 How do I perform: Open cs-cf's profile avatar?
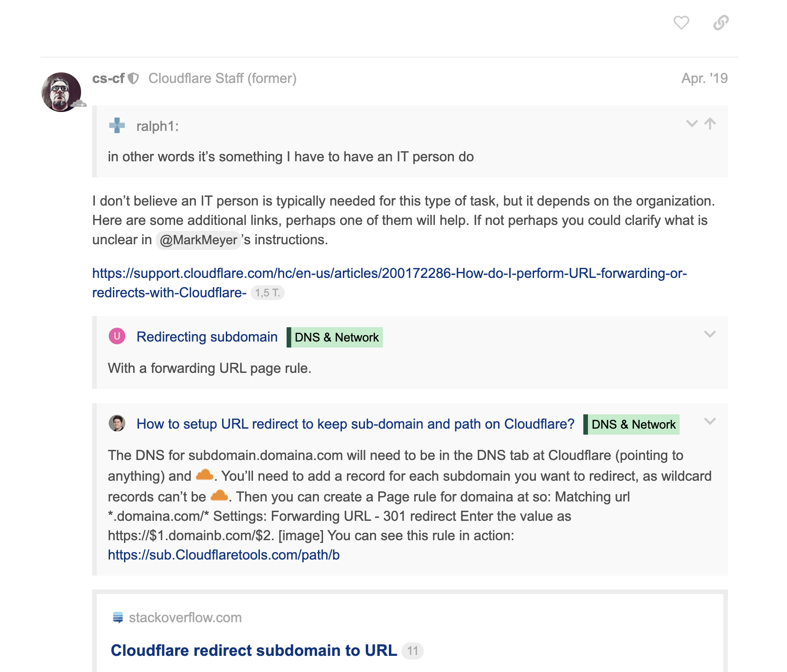click(x=61, y=92)
